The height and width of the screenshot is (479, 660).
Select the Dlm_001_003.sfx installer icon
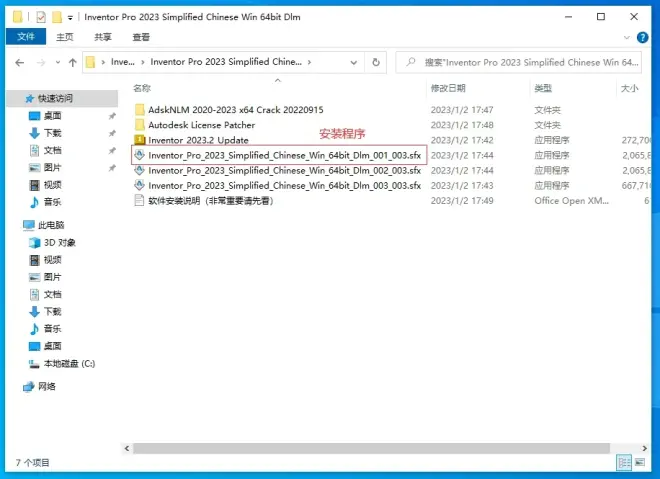point(139,154)
